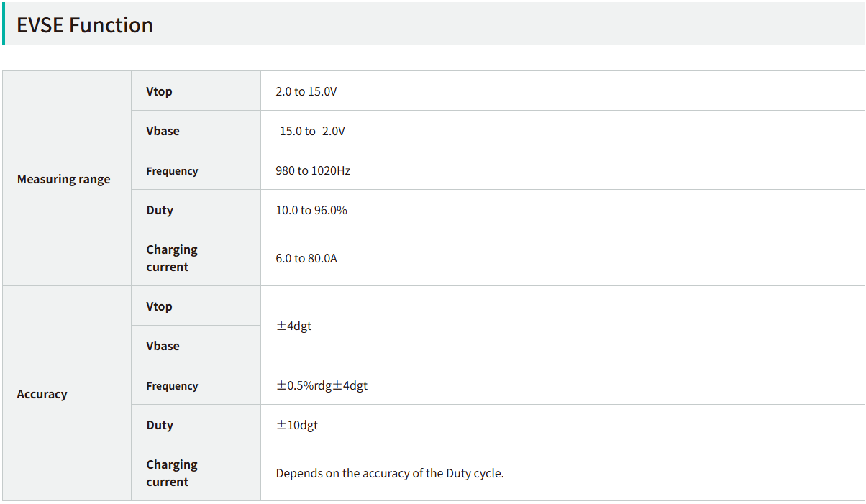Select the 2.0 to 15.0V value

click(x=306, y=92)
